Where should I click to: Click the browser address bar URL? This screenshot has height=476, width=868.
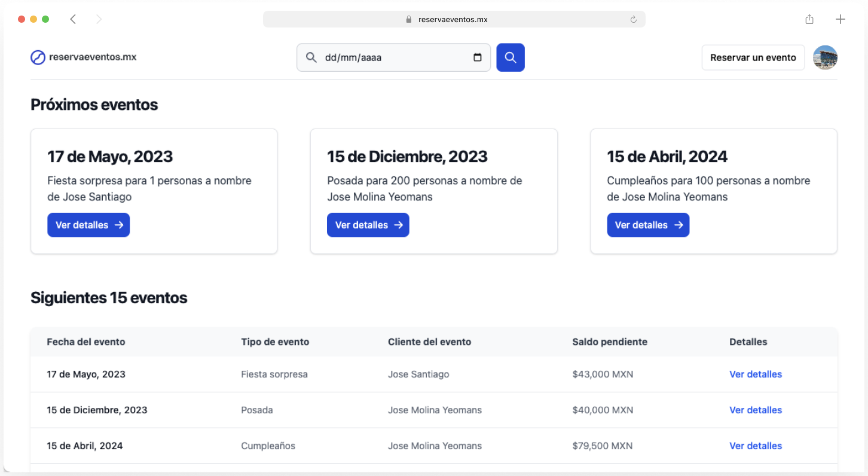(453, 19)
